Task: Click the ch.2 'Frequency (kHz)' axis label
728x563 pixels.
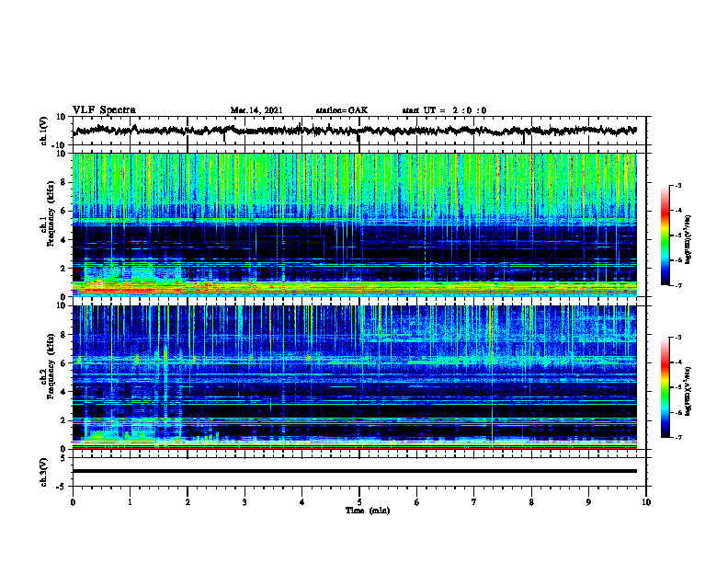Action: point(51,366)
